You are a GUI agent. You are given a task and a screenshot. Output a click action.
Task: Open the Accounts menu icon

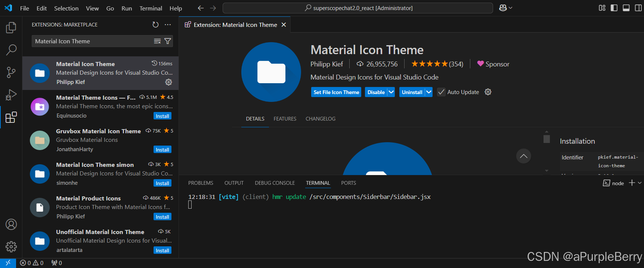pos(11,224)
